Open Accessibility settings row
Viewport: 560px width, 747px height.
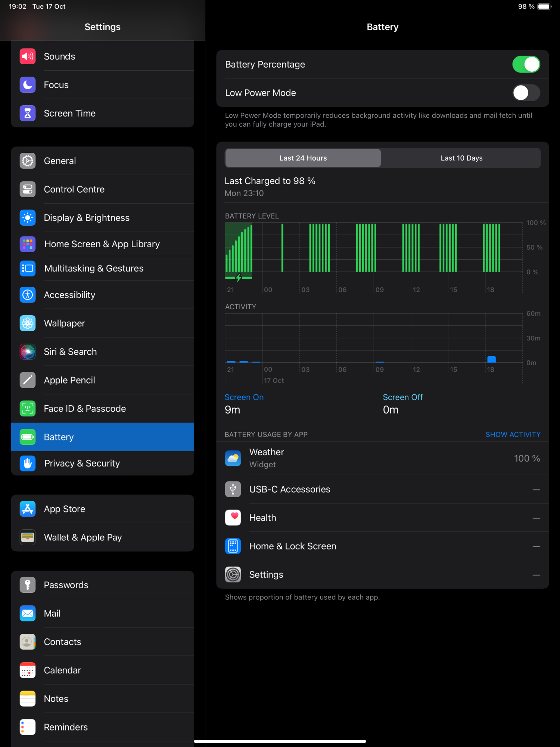[x=103, y=295]
